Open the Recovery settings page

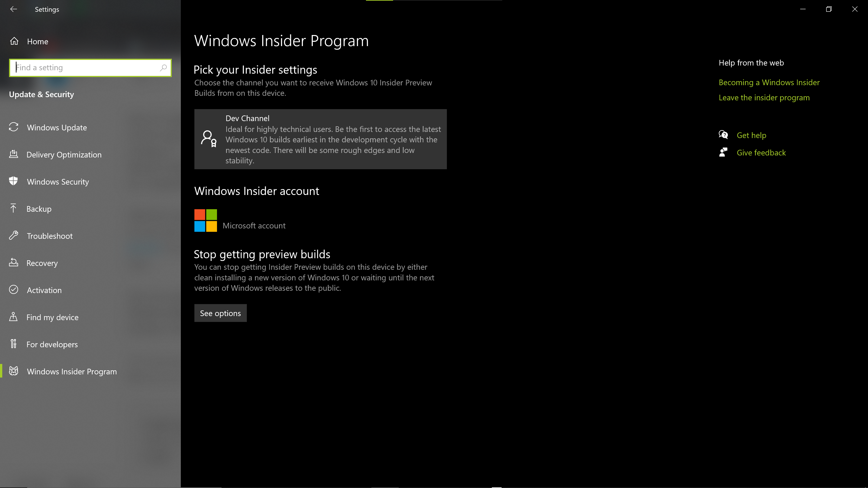tap(42, 263)
